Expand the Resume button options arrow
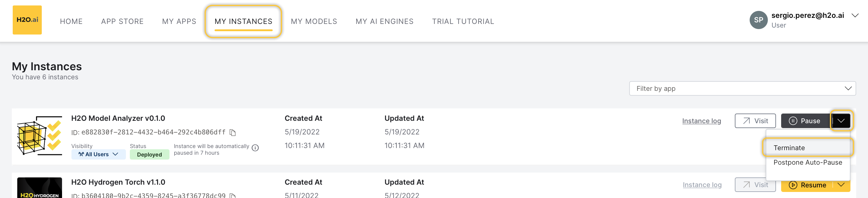This screenshot has width=868, height=198. tap(841, 185)
